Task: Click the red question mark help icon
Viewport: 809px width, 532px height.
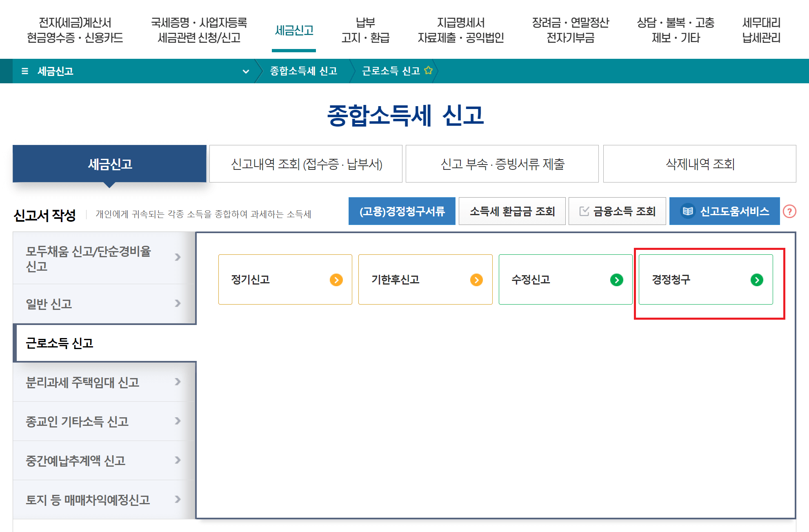Action: pyautogui.click(x=789, y=211)
